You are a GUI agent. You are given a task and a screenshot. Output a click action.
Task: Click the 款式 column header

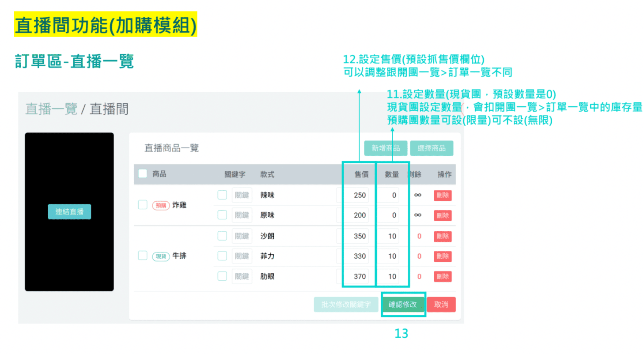click(267, 174)
